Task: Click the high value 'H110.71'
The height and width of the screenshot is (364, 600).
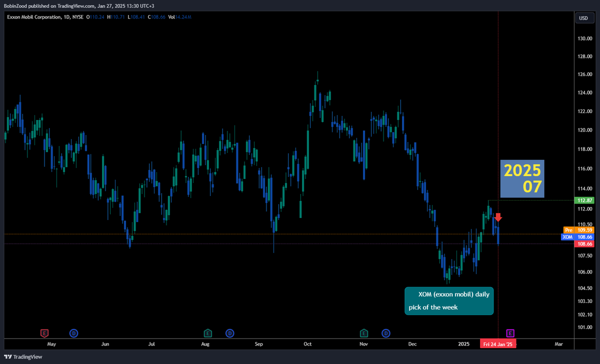Action: click(x=116, y=17)
